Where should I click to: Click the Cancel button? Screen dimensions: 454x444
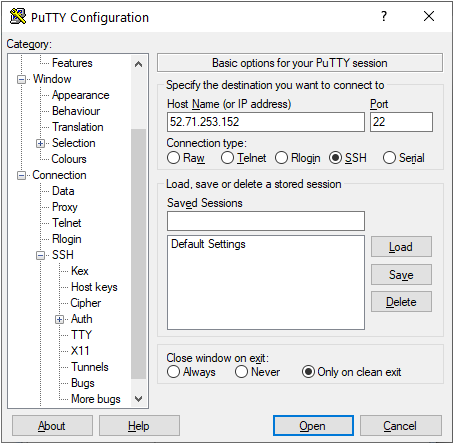(x=401, y=426)
